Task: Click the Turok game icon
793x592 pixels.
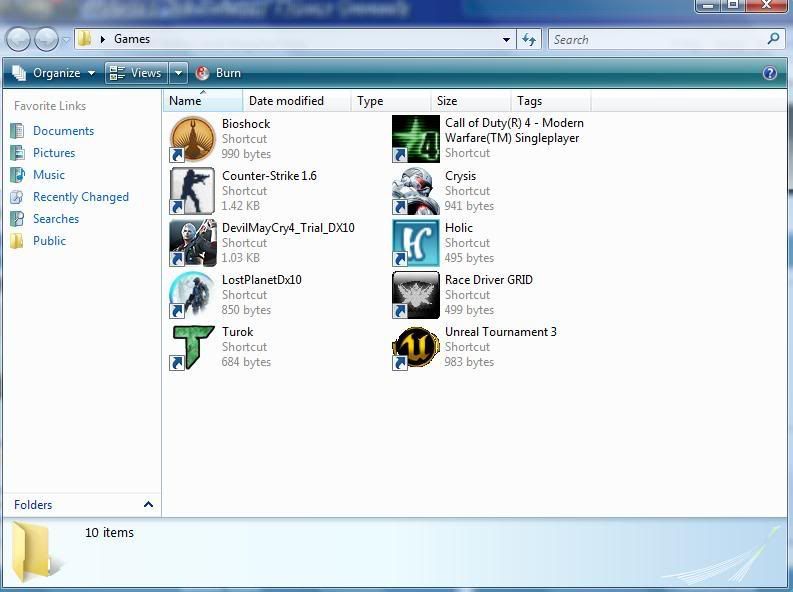Action: pyautogui.click(x=192, y=347)
